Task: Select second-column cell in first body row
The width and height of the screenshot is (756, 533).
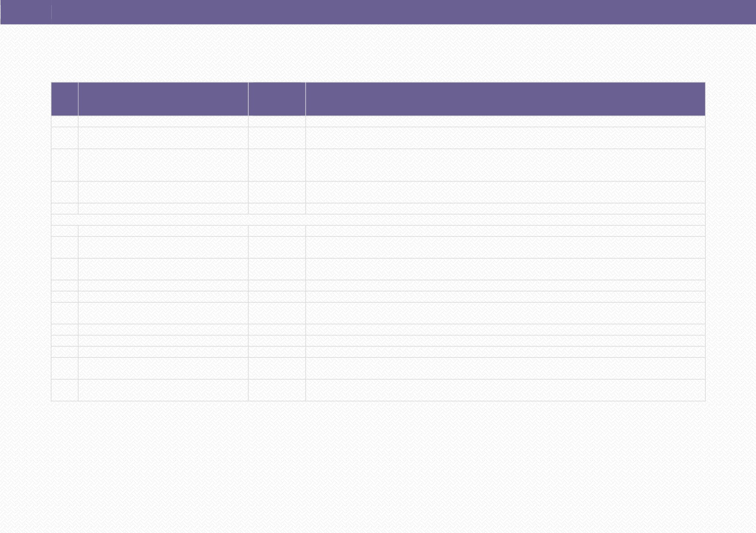Action: coord(163,122)
